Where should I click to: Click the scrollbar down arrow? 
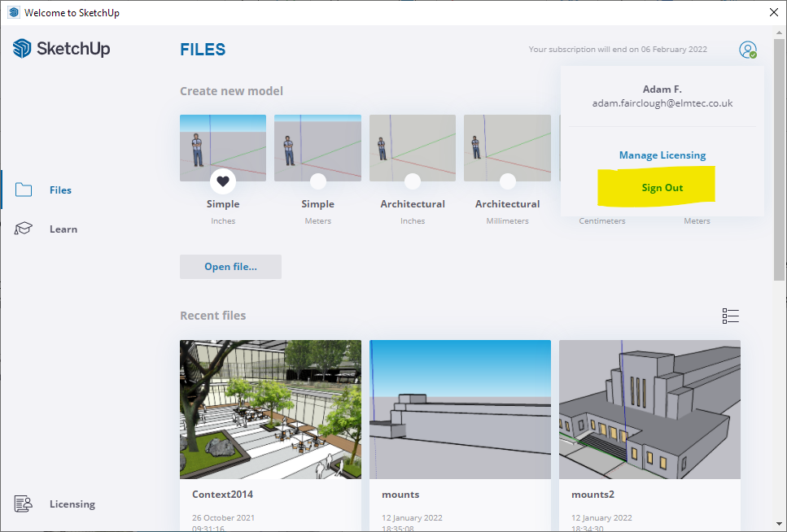tap(779, 525)
